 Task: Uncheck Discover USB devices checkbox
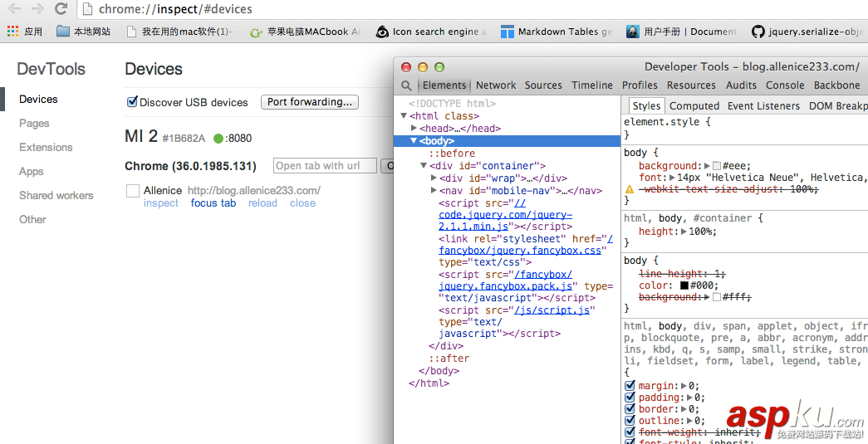pos(132,102)
